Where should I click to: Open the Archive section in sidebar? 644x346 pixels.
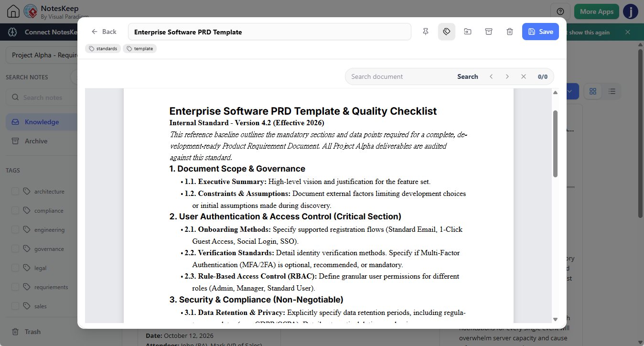pyautogui.click(x=42, y=141)
